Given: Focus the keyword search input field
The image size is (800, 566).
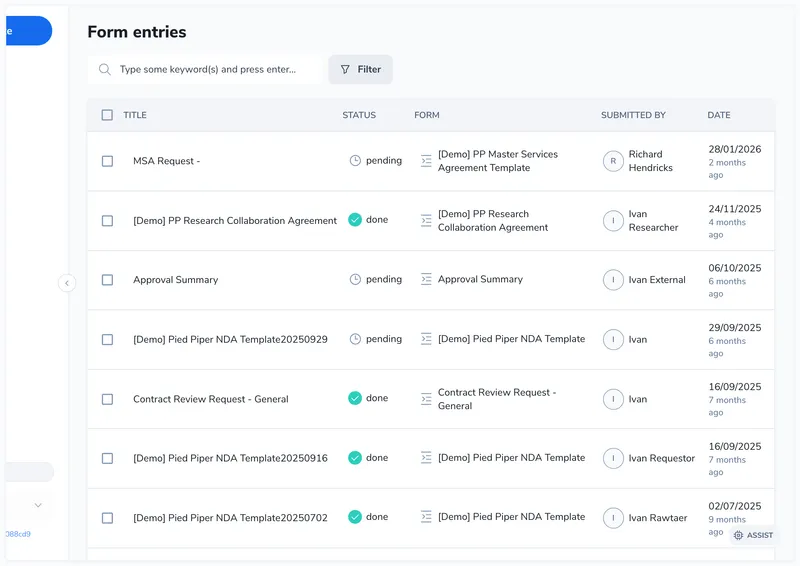Looking at the screenshot, I should pyautogui.click(x=205, y=69).
